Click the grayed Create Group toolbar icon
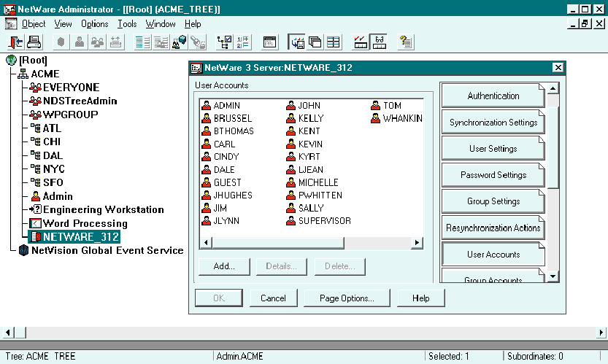 click(x=97, y=42)
